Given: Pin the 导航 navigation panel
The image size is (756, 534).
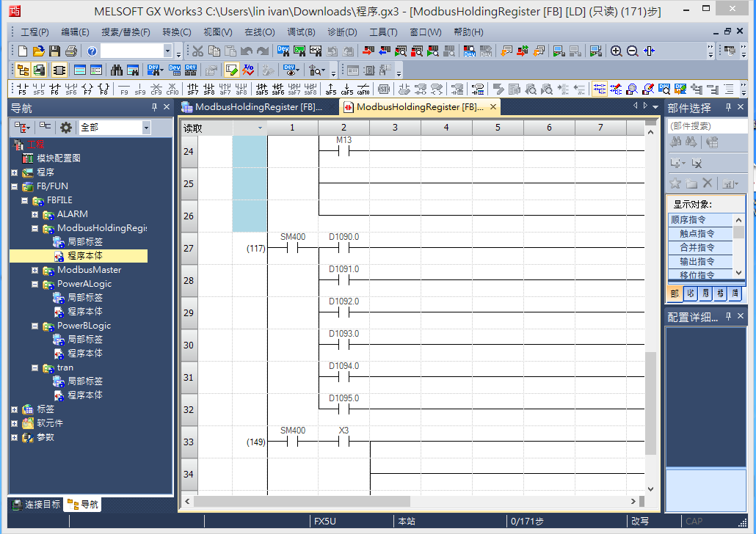Looking at the screenshot, I should coord(154,108).
